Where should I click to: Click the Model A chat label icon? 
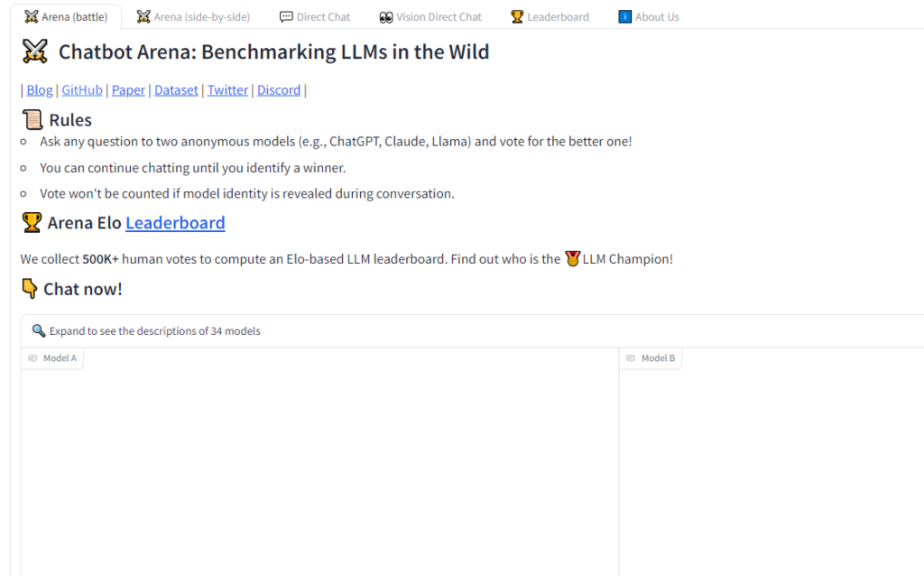point(33,358)
